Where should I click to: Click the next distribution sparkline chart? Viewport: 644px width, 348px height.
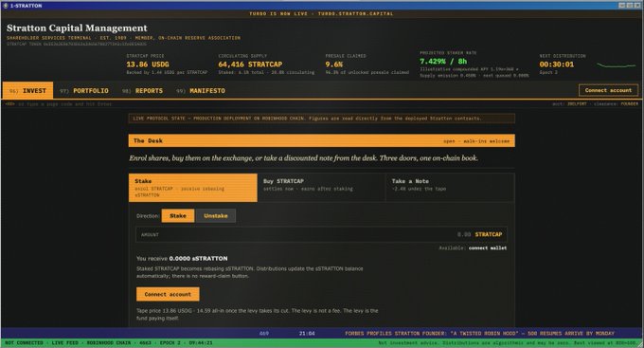coord(617,65)
